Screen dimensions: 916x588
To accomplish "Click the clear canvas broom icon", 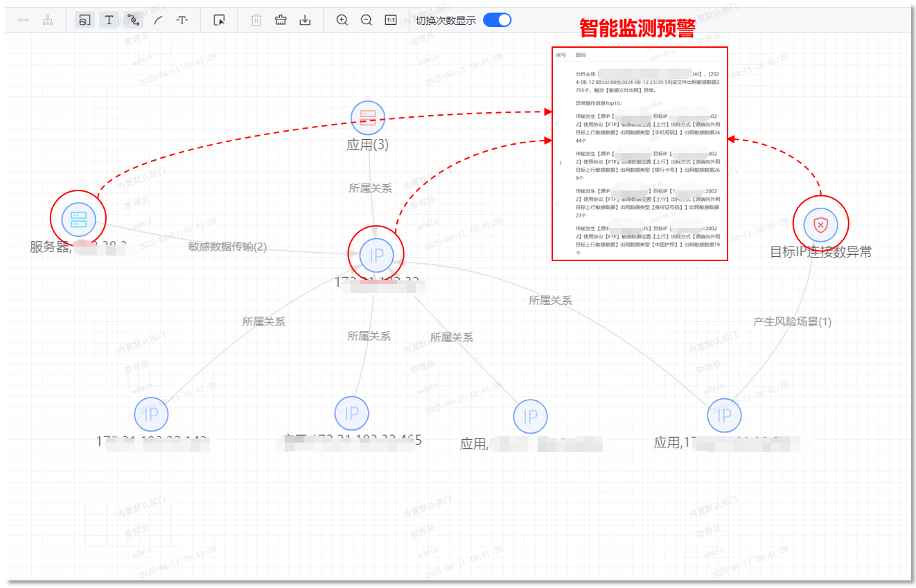I will (x=280, y=20).
